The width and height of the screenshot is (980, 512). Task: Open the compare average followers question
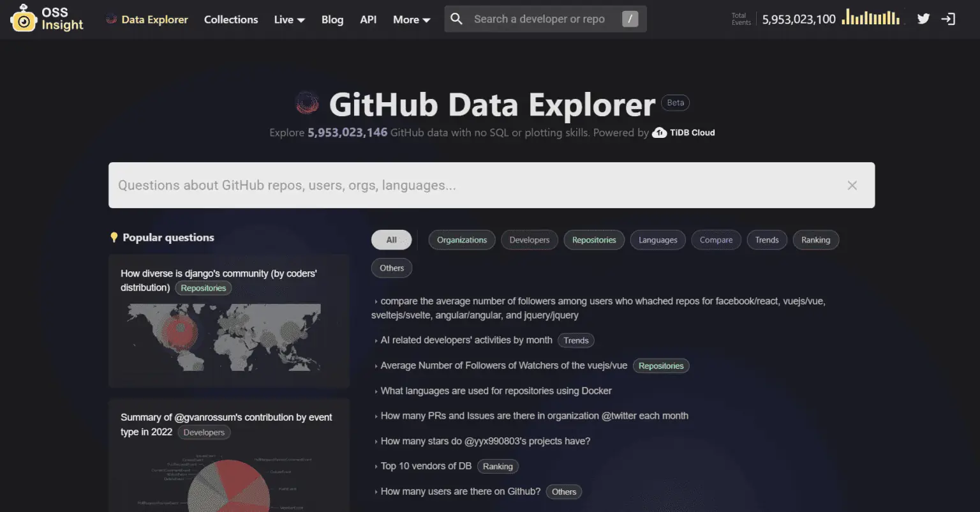tap(598, 308)
